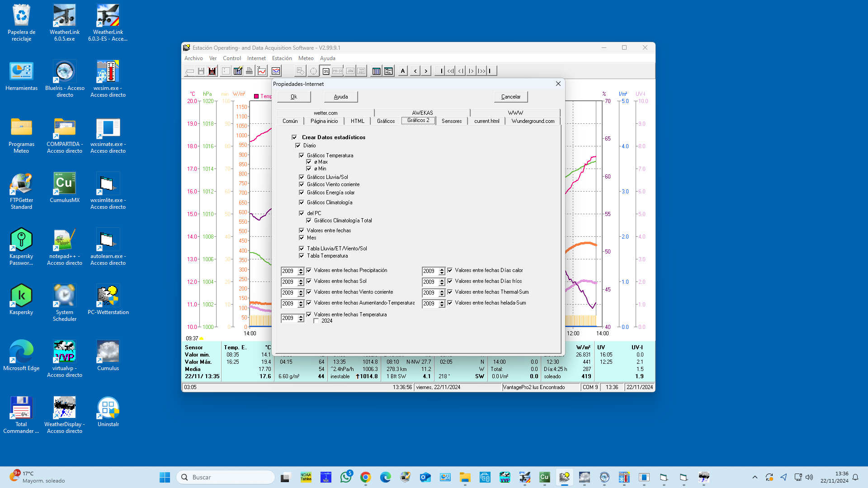Click the Valores entre fechas Sol year field
The width and height of the screenshot is (868, 488).
coord(288,282)
